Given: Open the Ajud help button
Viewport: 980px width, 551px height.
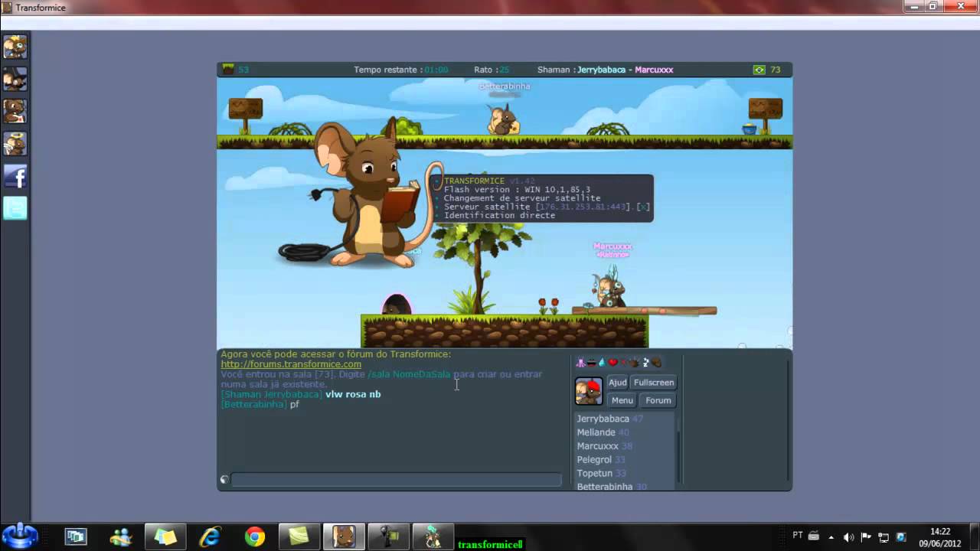Looking at the screenshot, I should pos(617,383).
